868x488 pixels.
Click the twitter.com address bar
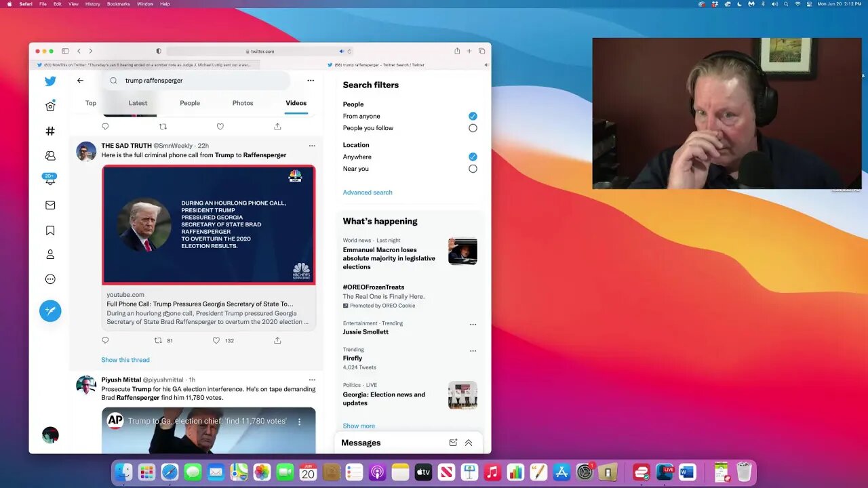coord(260,52)
